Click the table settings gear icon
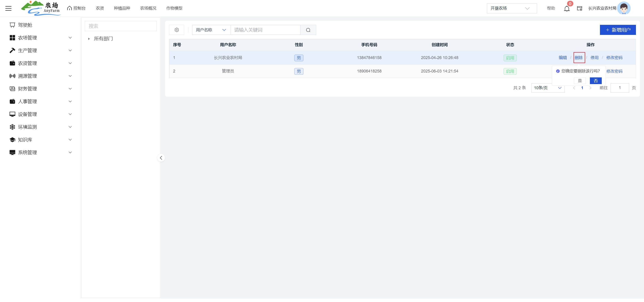This screenshot has height=302, width=644. [176, 30]
